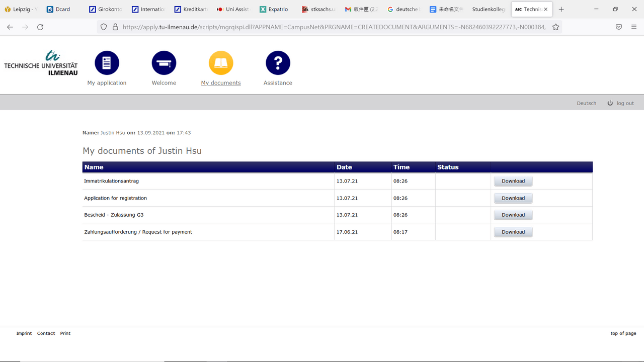Switch to the Dcard tab
This screenshot has width=644, height=362.
pyautogui.click(x=62, y=9)
